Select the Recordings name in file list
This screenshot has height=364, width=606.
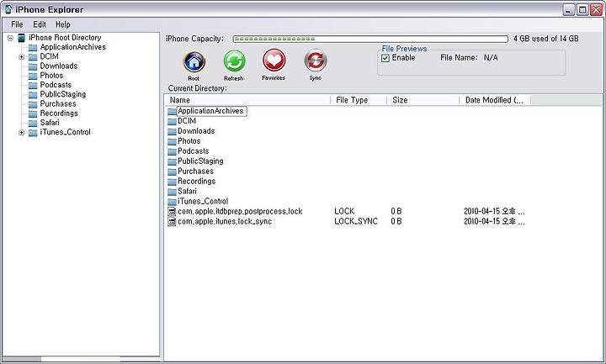pos(196,182)
